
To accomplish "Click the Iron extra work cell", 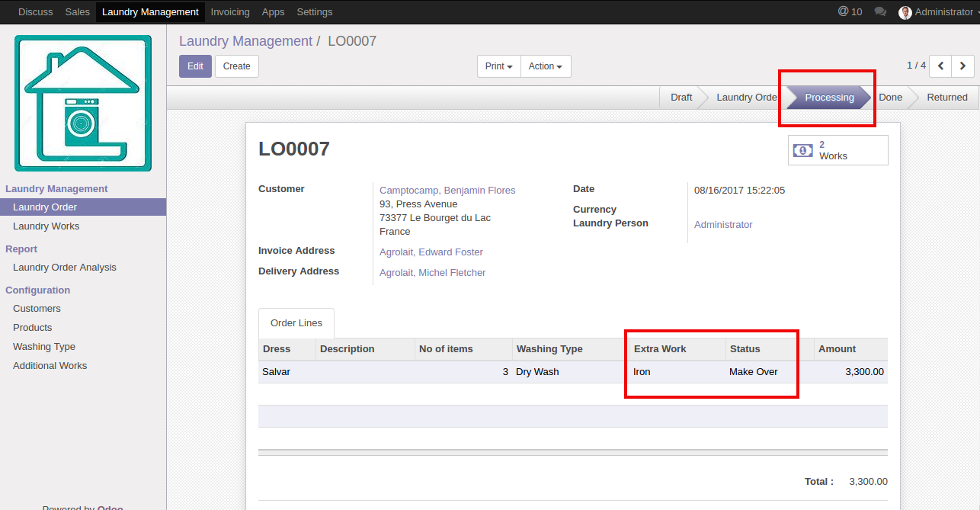I will coord(677,372).
